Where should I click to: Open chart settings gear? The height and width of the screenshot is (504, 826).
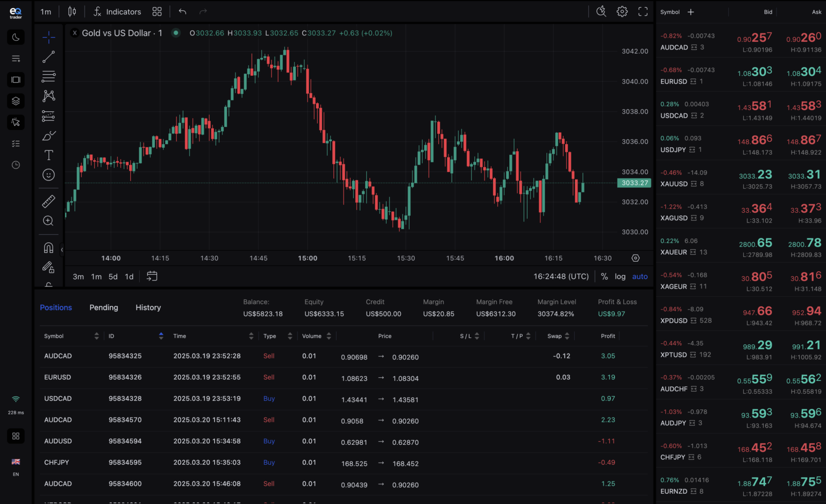tap(622, 12)
